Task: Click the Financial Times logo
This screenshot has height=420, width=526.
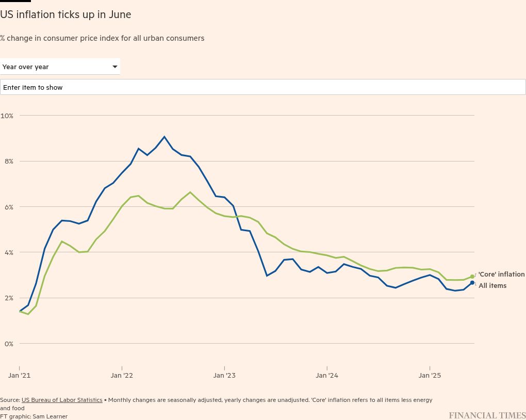Action: click(x=487, y=415)
